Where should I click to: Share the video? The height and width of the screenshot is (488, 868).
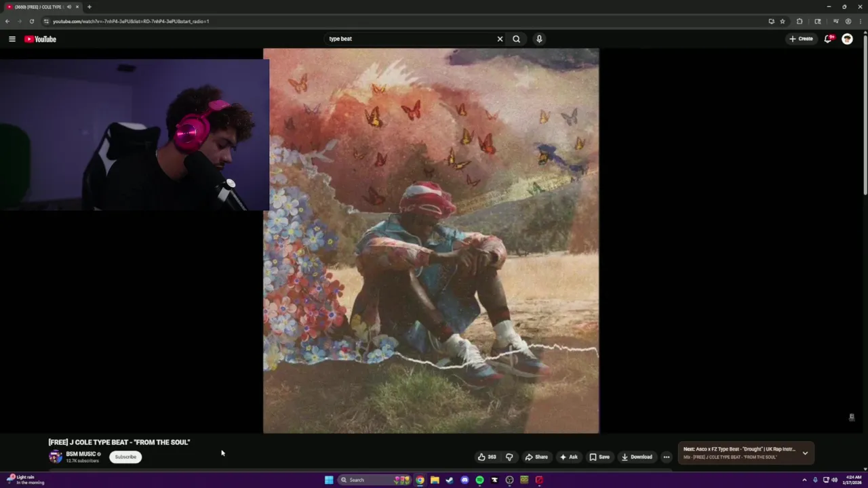pos(536,457)
